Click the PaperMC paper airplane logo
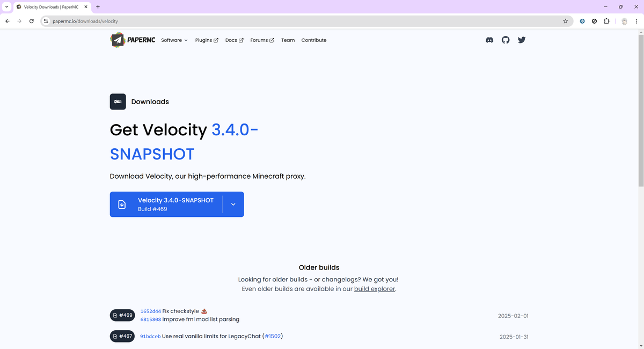 pos(118,40)
